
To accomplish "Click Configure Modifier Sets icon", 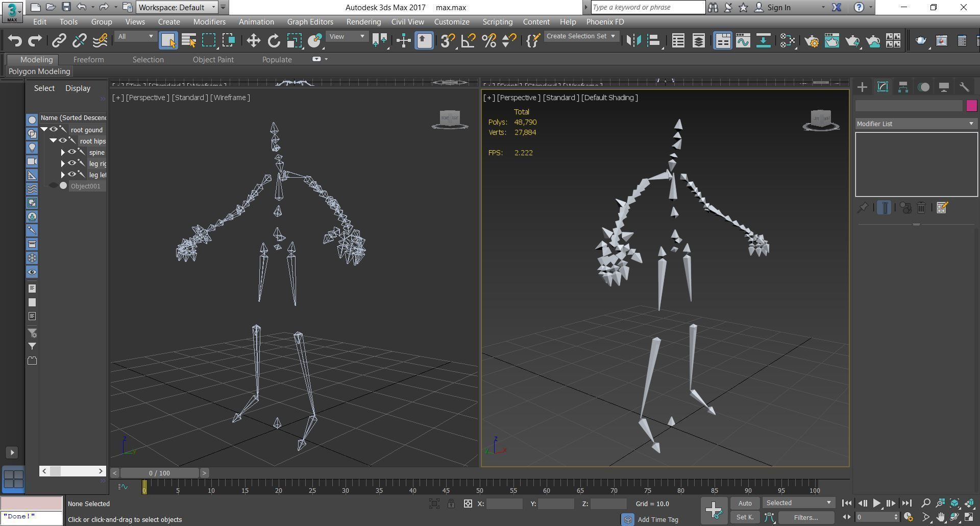I will (x=942, y=208).
